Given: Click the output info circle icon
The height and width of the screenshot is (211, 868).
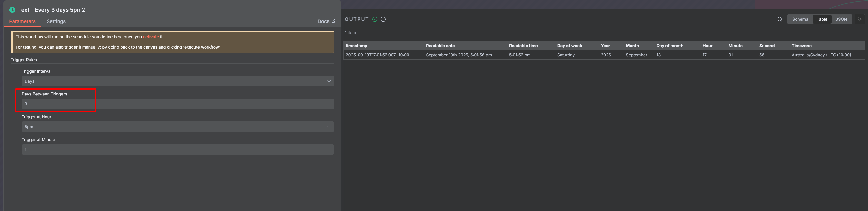Looking at the screenshot, I should (x=383, y=19).
